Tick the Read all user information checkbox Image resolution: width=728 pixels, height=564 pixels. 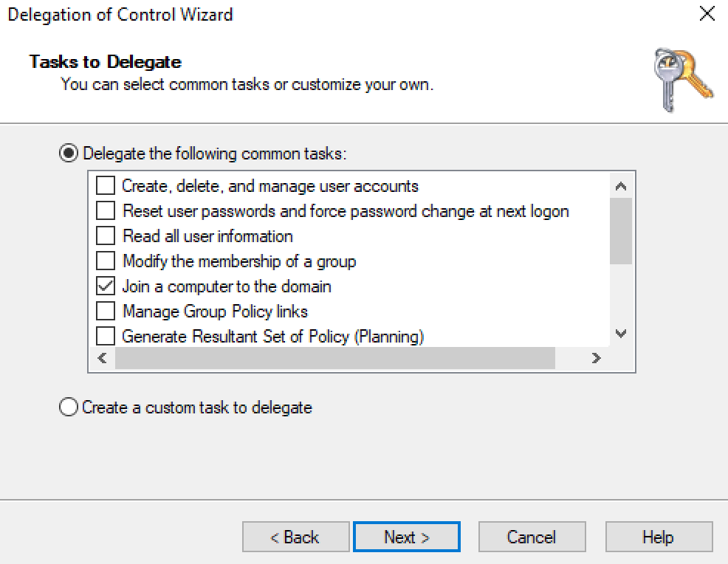[x=106, y=236]
